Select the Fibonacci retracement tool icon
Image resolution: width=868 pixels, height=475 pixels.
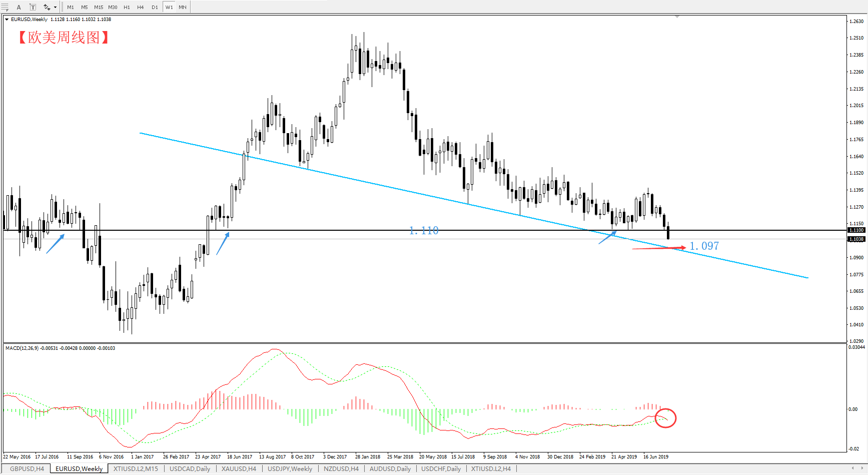[5, 7]
